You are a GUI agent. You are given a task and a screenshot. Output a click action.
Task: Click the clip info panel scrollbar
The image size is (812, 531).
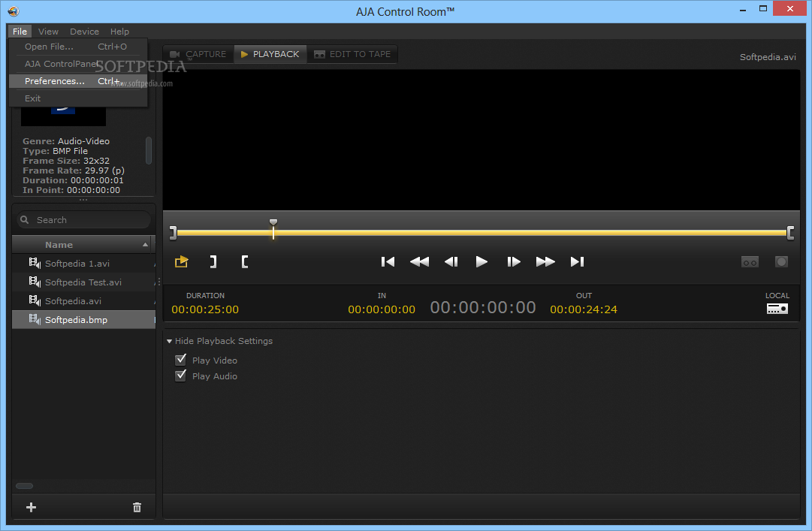[x=149, y=151]
